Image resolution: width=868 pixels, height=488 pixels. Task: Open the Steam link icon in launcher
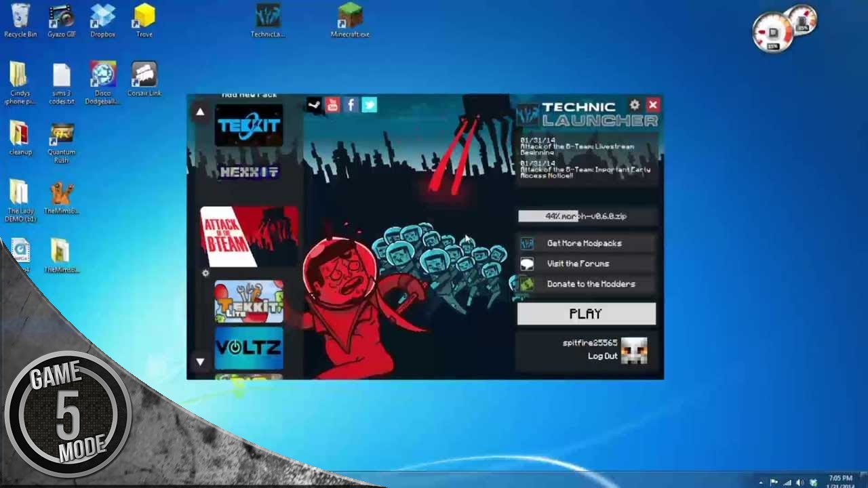(314, 104)
